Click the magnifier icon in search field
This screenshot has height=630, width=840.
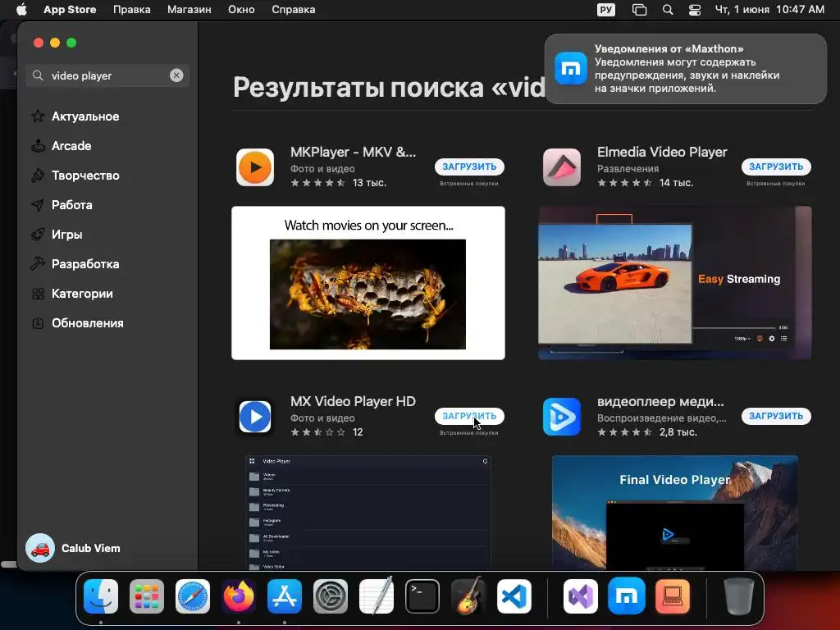[38, 75]
